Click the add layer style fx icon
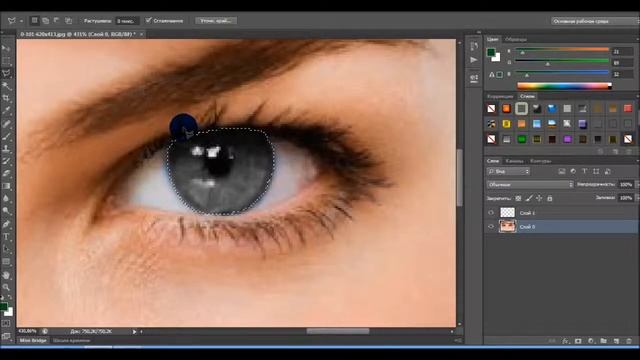 click(x=565, y=341)
